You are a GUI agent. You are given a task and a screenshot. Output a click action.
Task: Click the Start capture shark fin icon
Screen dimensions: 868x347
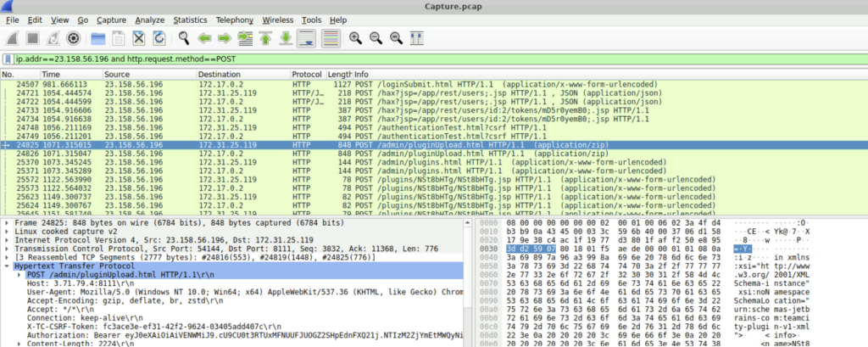click(x=11, y=38)
